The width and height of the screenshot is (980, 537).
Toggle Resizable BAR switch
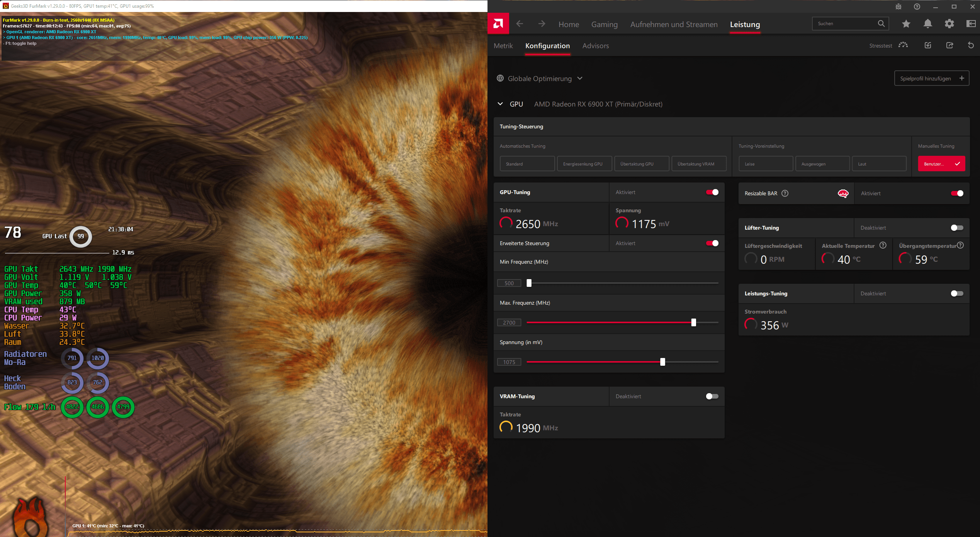click(x=957, y=193)
